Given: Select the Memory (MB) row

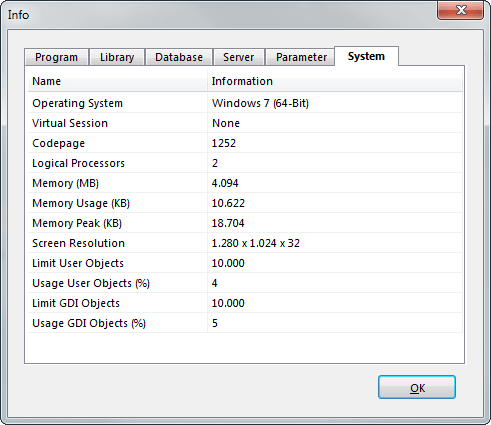Looking at the screenshot, I should coord(245,183).
